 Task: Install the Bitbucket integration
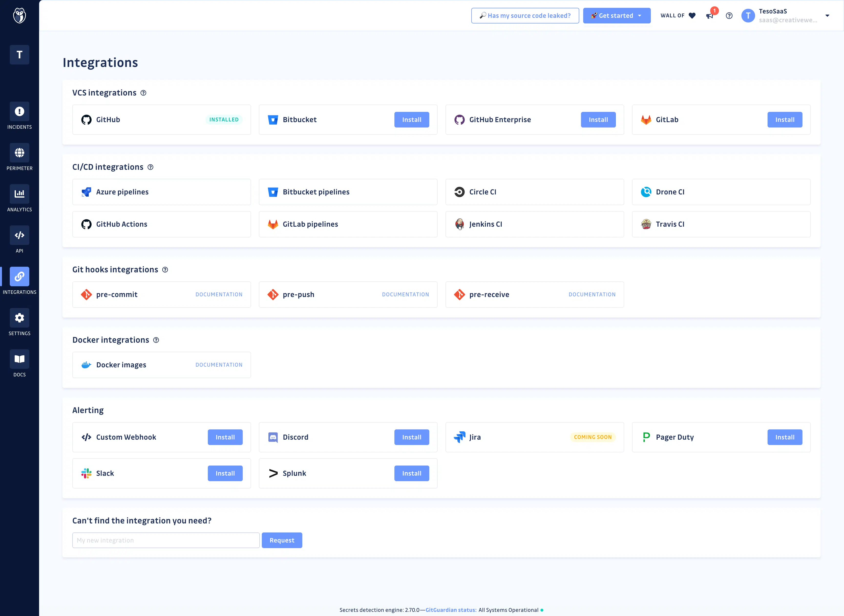click(411, 120)
